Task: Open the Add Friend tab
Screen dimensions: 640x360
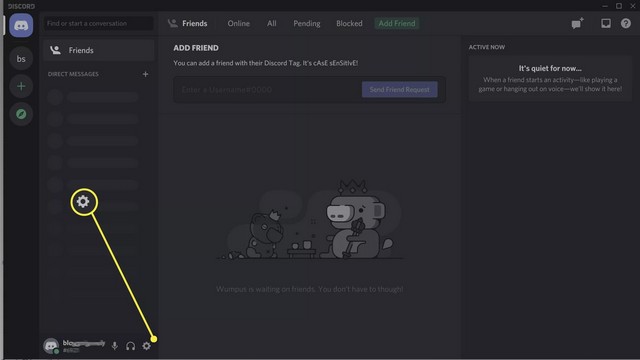Action: [x=397, y=24]
